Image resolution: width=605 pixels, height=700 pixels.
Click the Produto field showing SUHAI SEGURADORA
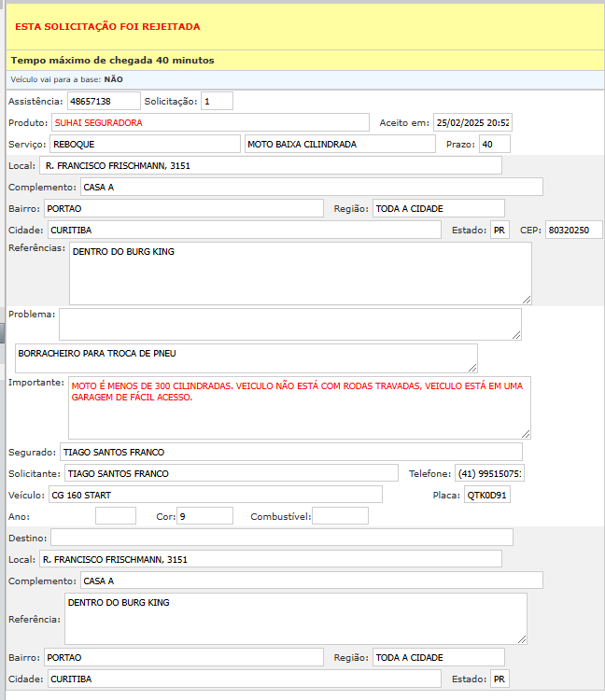[x=210, y=122]
